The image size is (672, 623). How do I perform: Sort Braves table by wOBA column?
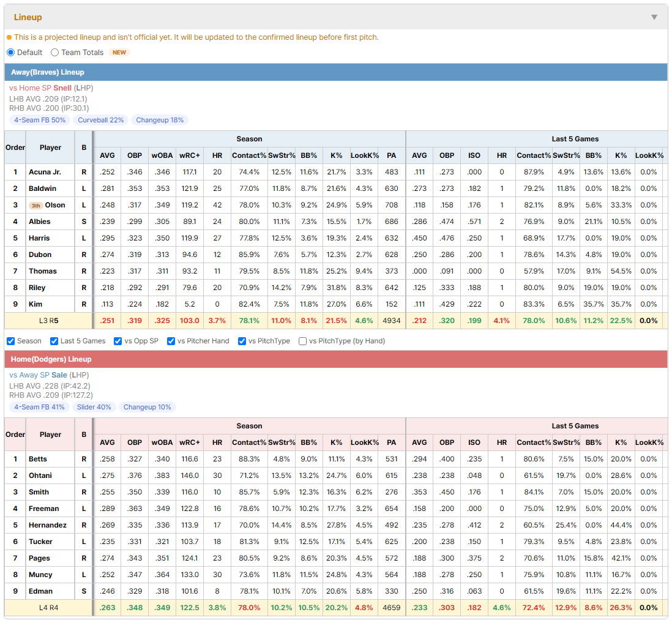coord(162,155)
